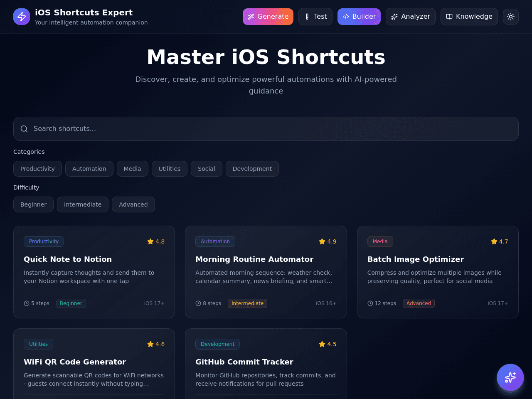Click the Categories label
The image size is (532, 399).
coord(29,152)
